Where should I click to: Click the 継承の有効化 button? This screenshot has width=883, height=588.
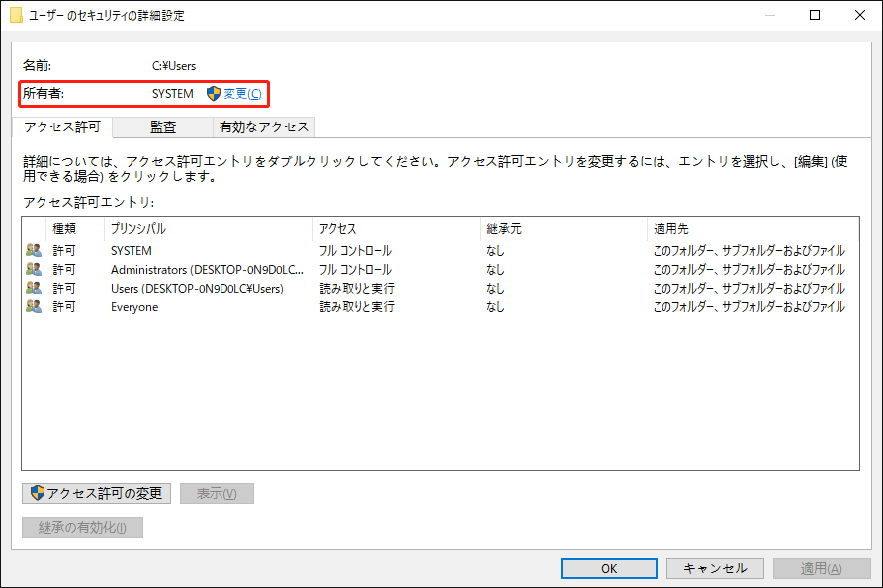pos(82,527)
